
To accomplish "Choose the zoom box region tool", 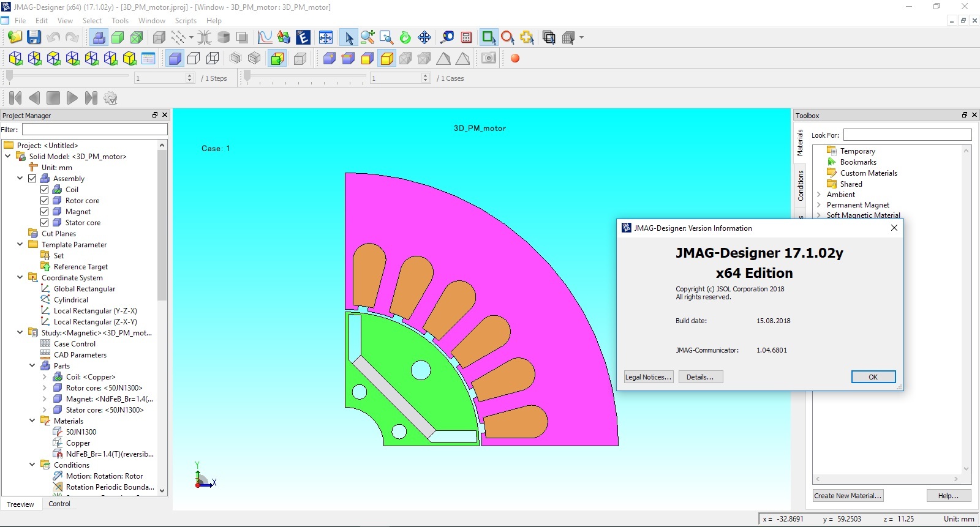I will [386, 37].
